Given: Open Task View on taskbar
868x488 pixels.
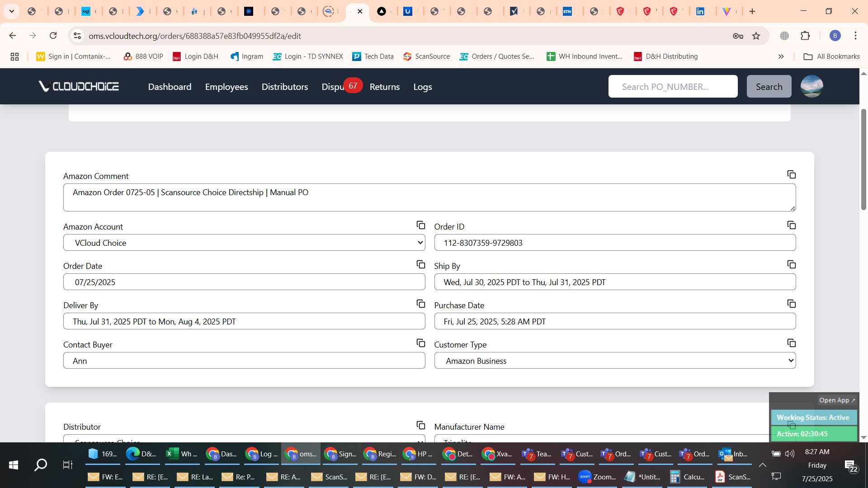Looking at the screenshot, I should pos(67,465).
